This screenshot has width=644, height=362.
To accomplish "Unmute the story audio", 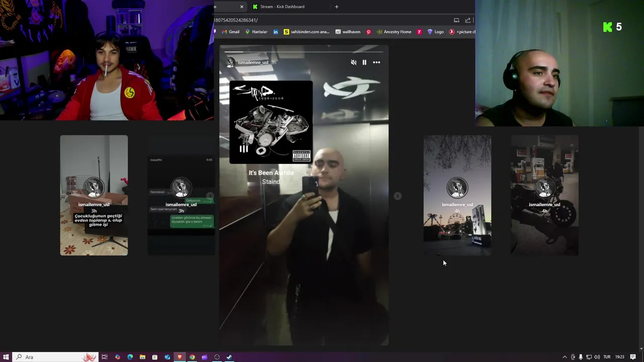I will pyautogui.click(x=353, y=62).
